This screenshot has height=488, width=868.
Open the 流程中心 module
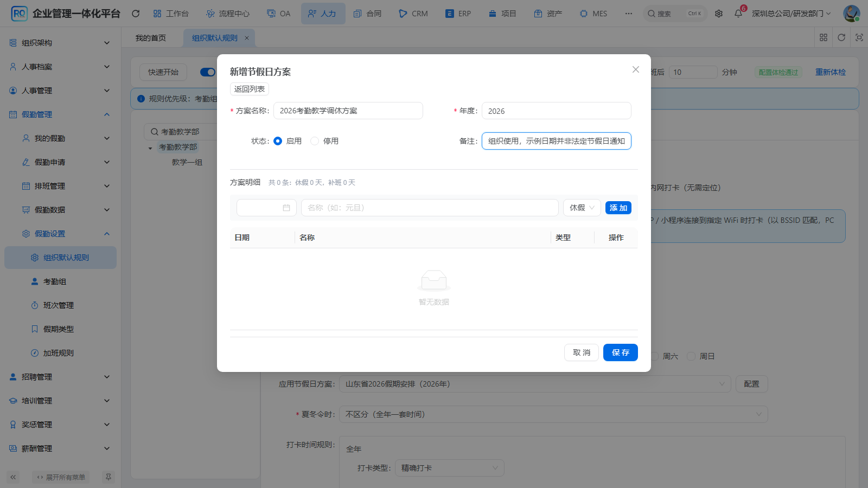228,14
